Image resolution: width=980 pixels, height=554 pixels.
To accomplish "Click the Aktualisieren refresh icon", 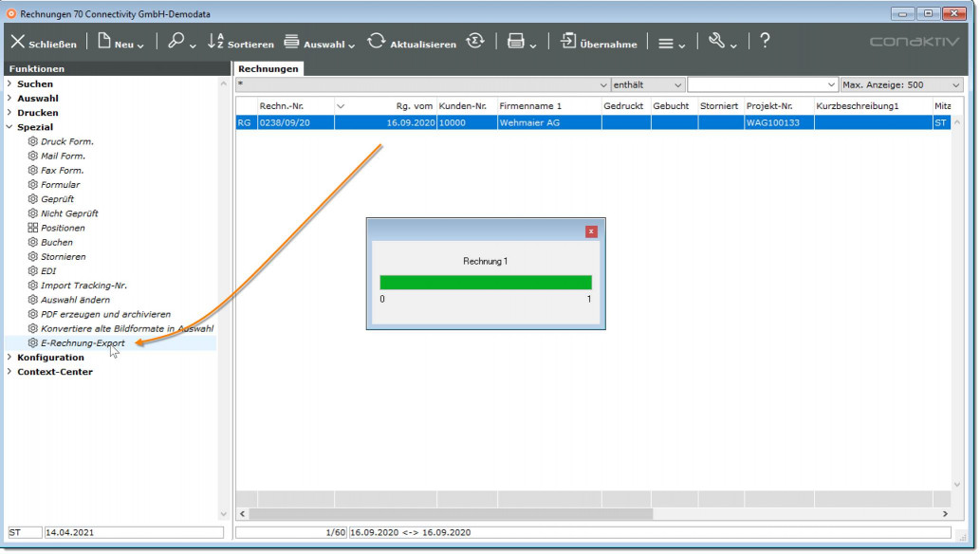I will [377, 42].
